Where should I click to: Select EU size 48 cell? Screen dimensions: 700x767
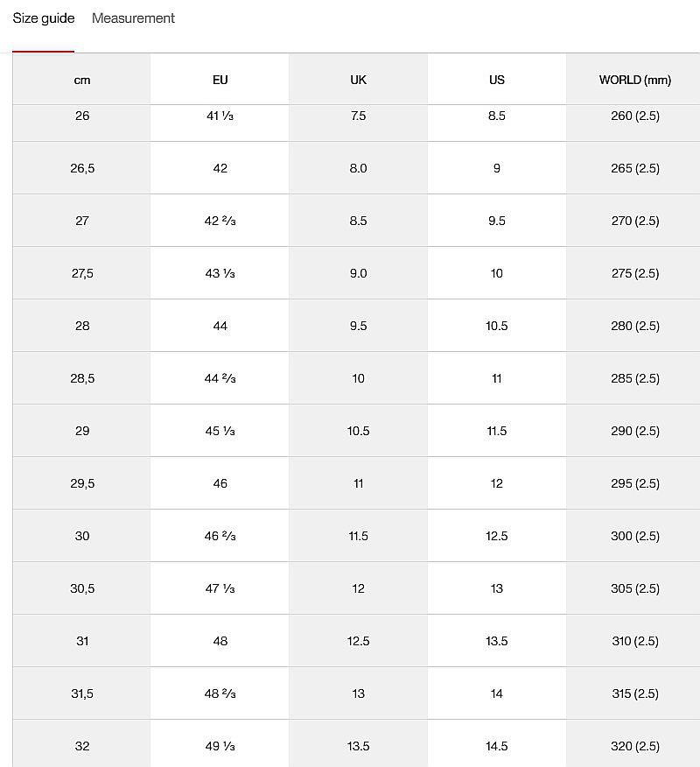click(220, 641)
